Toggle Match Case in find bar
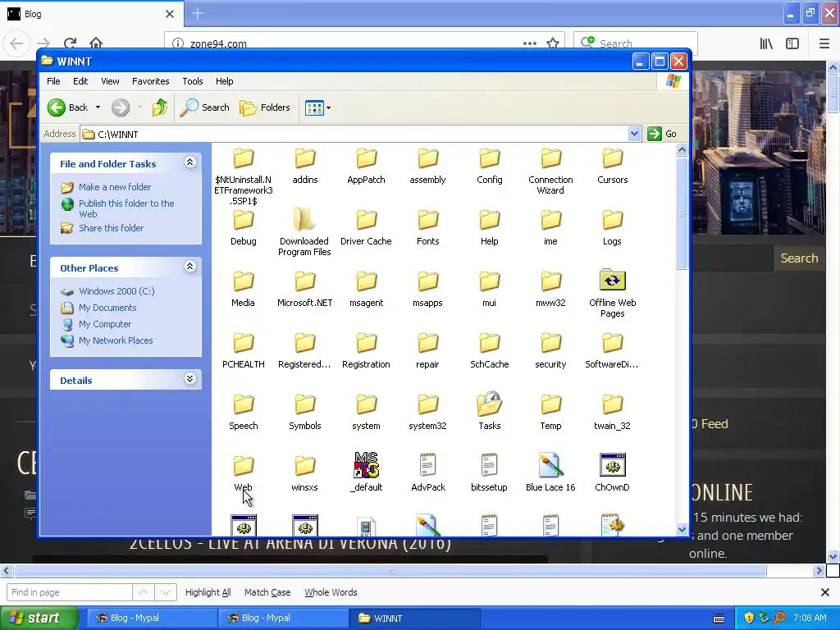The height and width of the screenshot is (630, 840). click(267, 592)
